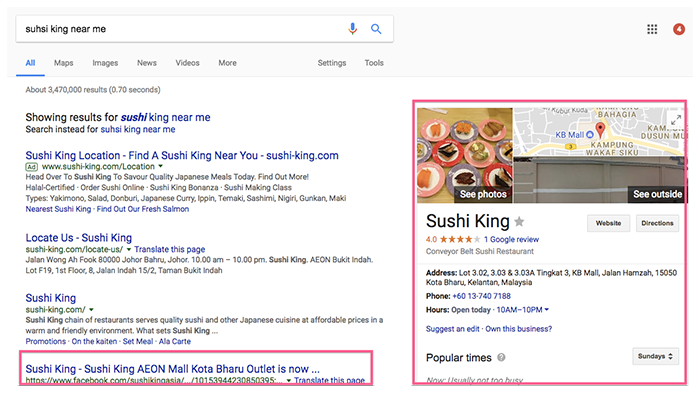Search instead for 'suhsi king near me'

pyautogui.click(x=138, y=130)
